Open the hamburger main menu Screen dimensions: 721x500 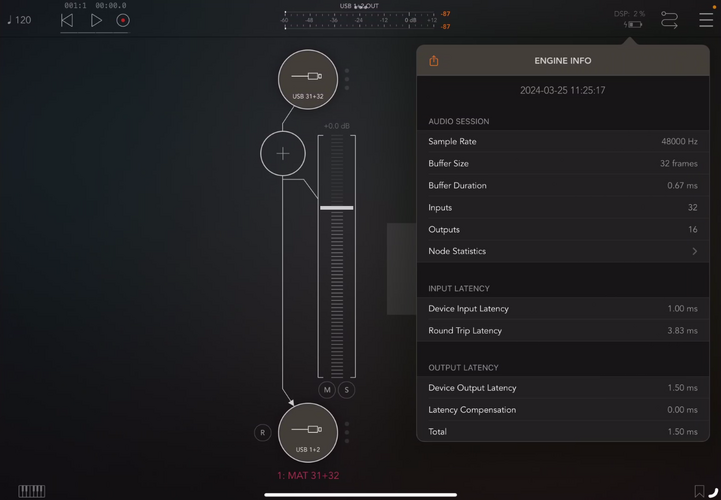(x=706, y=20)
